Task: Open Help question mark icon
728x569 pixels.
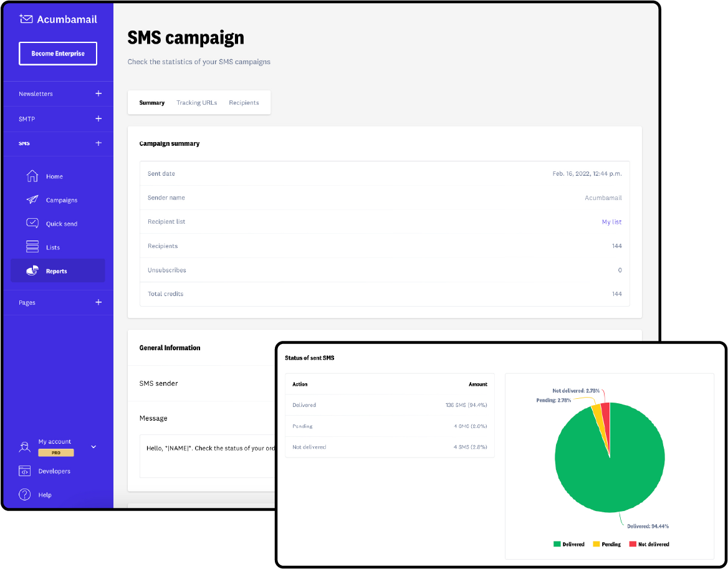Action: click(x=25, y=495)
